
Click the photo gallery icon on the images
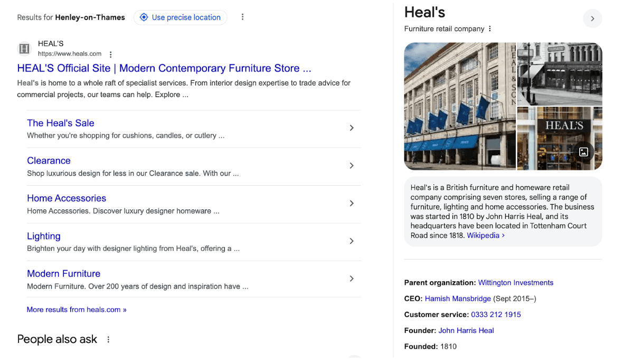pos(583,152)
